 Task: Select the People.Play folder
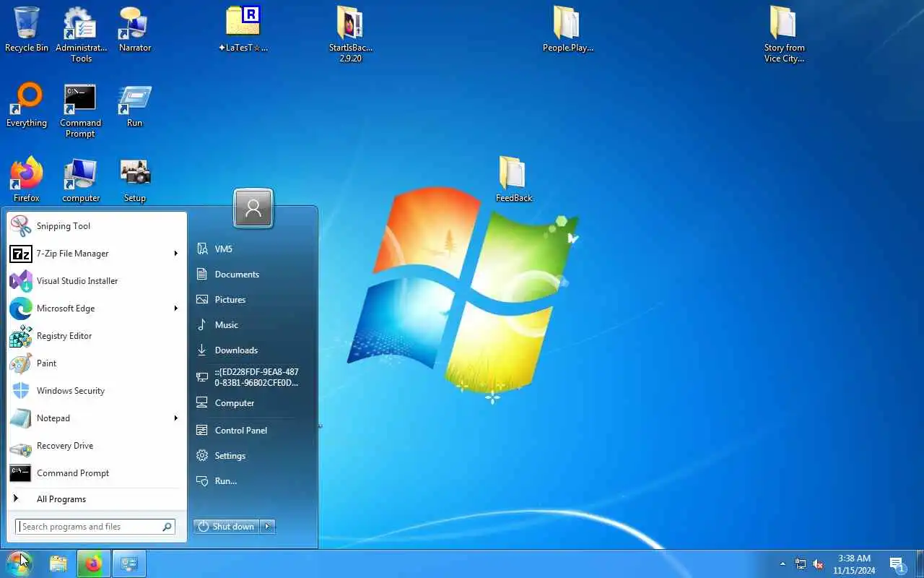tap(567, 30)
